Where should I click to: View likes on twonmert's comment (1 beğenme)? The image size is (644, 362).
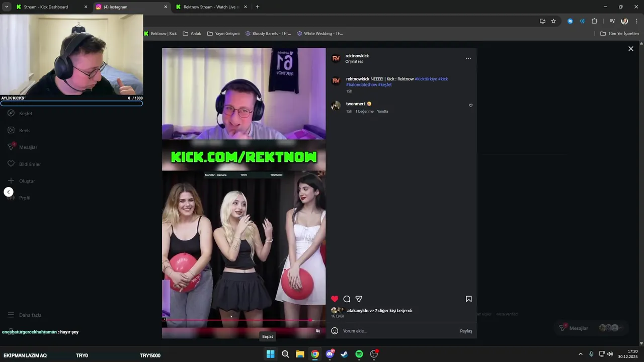tap(364, 112)
